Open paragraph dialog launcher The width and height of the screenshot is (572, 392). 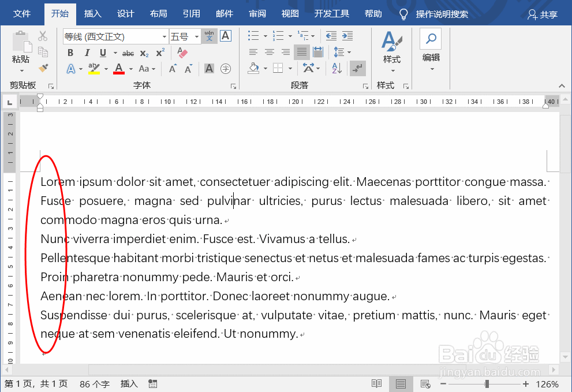coord(365,87)
